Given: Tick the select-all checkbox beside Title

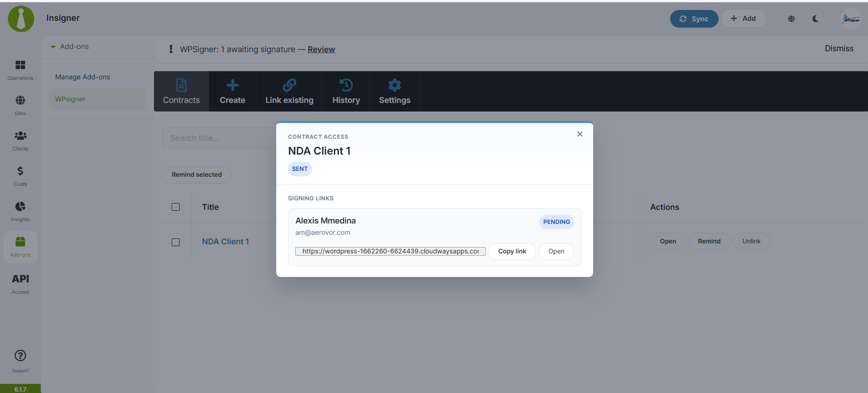Looking at the screenshot, I should [x=176, y=207].
